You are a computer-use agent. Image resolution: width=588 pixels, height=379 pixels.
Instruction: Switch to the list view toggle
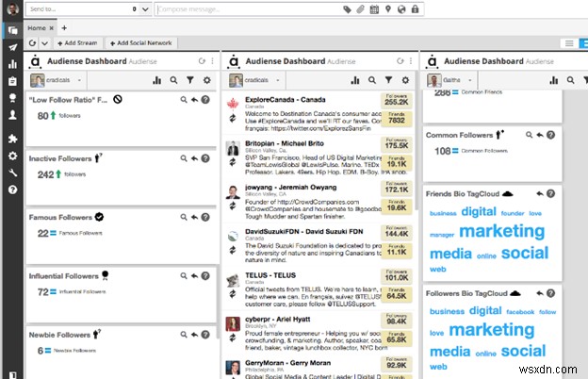(x=569, y=43)
